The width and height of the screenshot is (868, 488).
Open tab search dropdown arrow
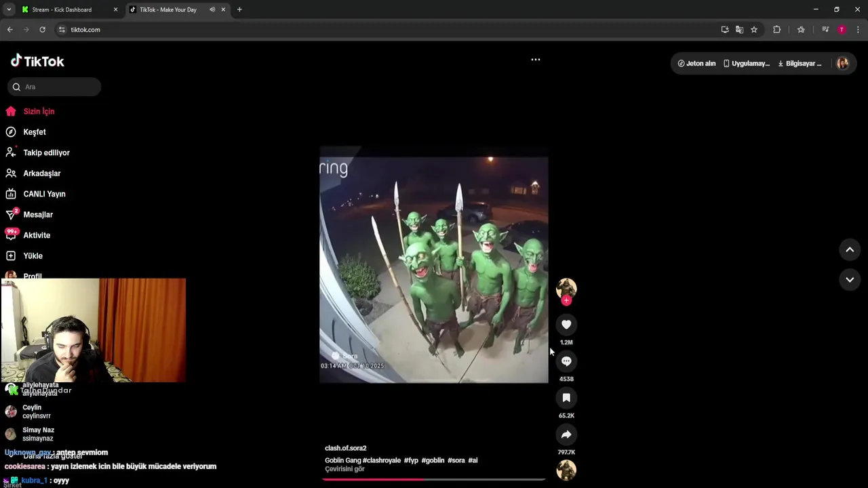coord(9,9)
